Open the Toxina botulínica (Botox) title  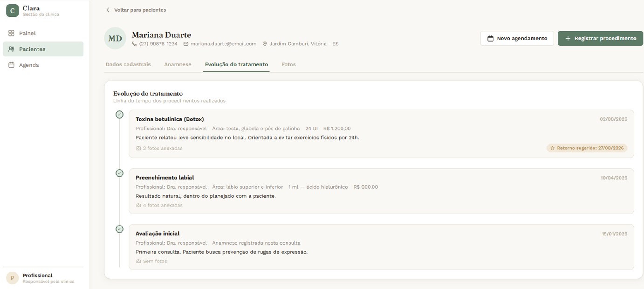pyautogui.click(x=170, y=119)
